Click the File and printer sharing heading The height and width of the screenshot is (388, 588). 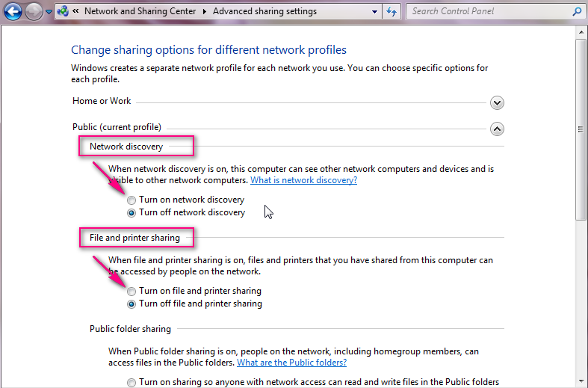point(134,238)
